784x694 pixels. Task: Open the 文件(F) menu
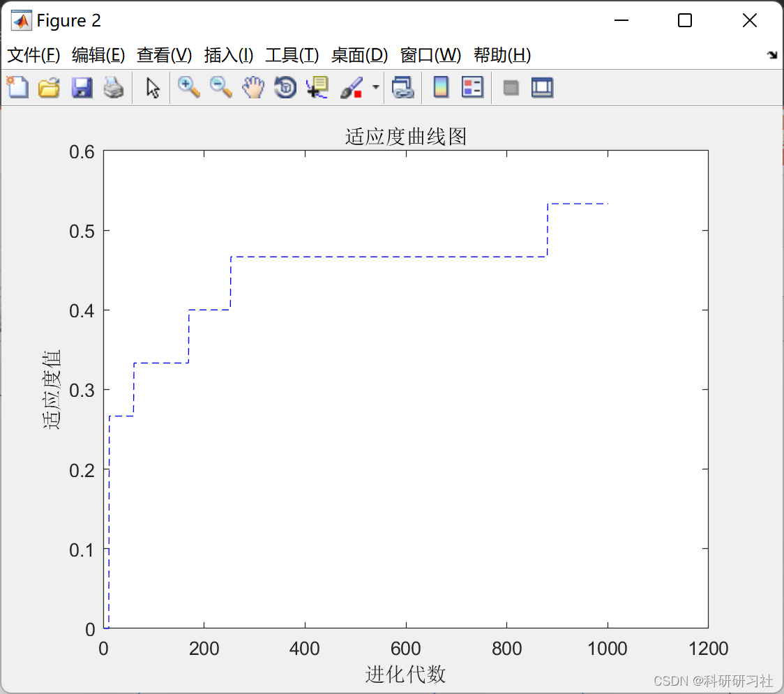(x=33, y=55)
